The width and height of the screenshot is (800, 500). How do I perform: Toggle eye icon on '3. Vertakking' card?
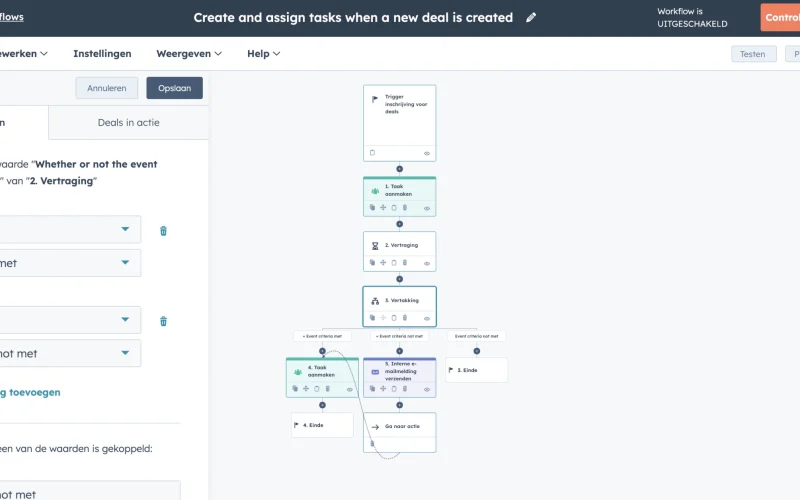tap(427, 318)
